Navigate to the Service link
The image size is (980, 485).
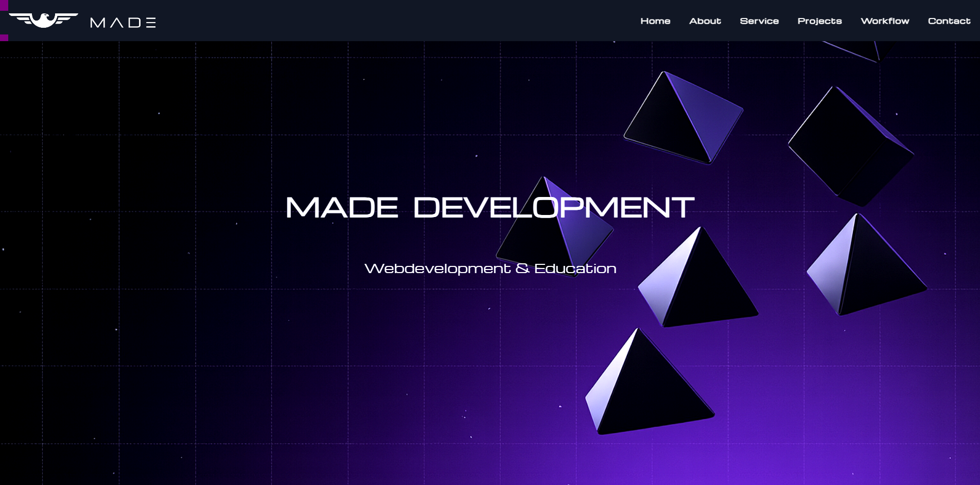(x=759, y=21)
